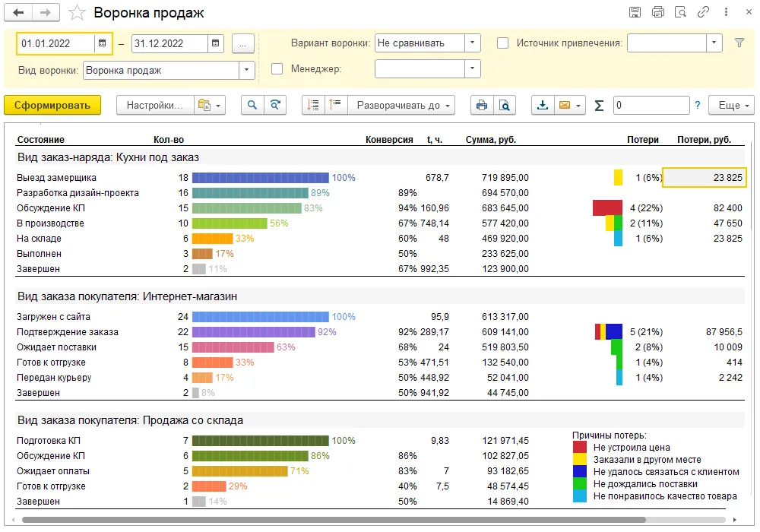Click the save diskette icon in header
This screenshot has height=532, width=760.
click(x=635, y=13)
